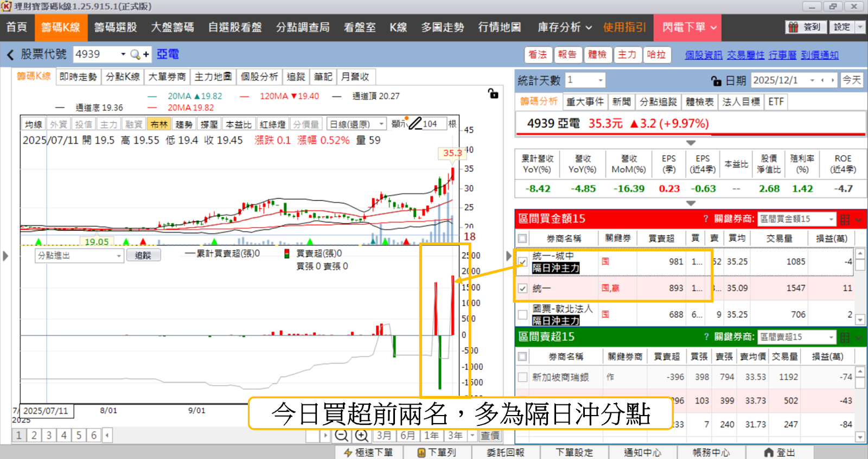The height and width of the screenshot is (459, 868).
Task: Switch to 即時走勢 tab
Action: tap(78, 76)
